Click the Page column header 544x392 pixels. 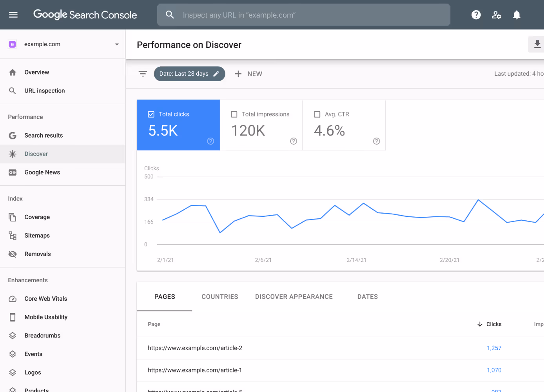coord(154,324)
